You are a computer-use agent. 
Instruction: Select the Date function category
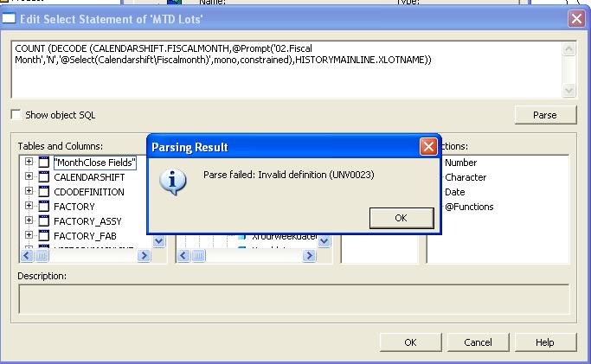[454, 192]
